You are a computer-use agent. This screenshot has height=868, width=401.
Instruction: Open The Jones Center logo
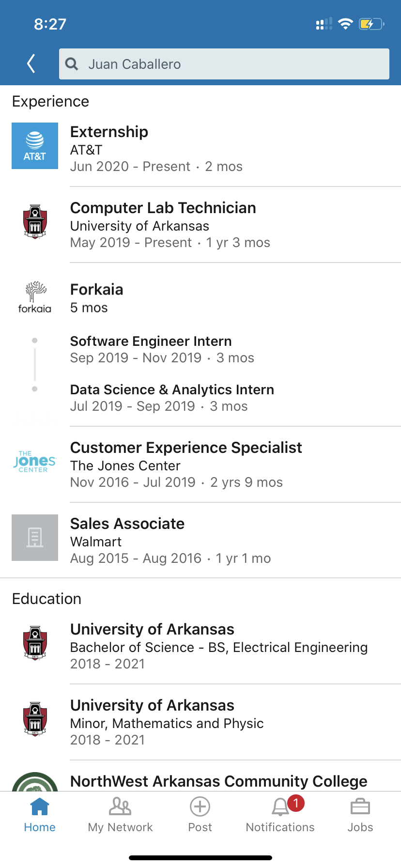tap(35, 462)
